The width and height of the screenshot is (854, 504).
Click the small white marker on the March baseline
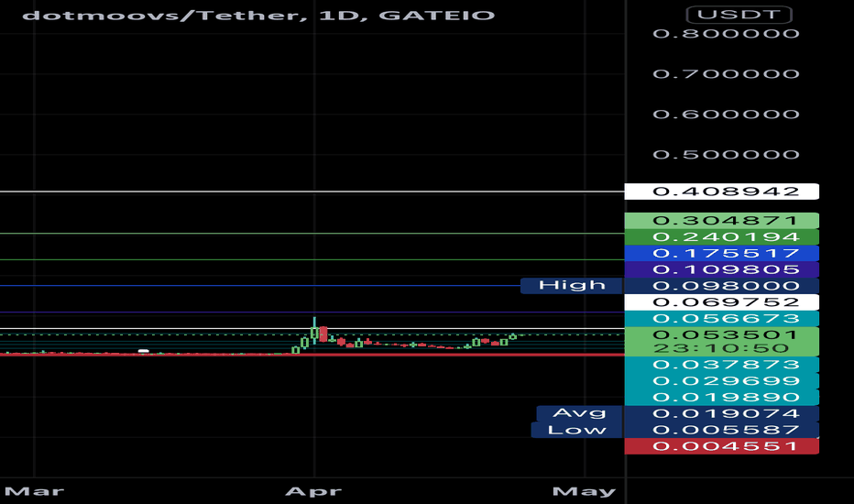tap(143, 351)
